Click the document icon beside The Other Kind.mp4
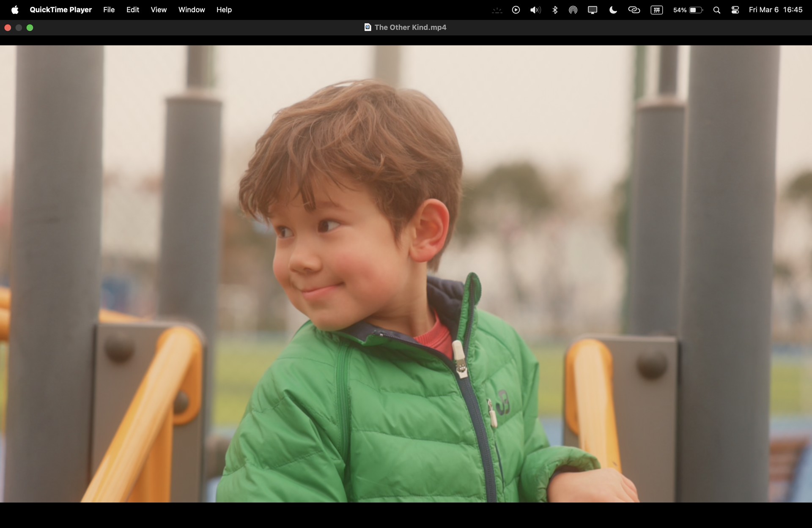This screenshot has height=528, width=812. point(368,27)
